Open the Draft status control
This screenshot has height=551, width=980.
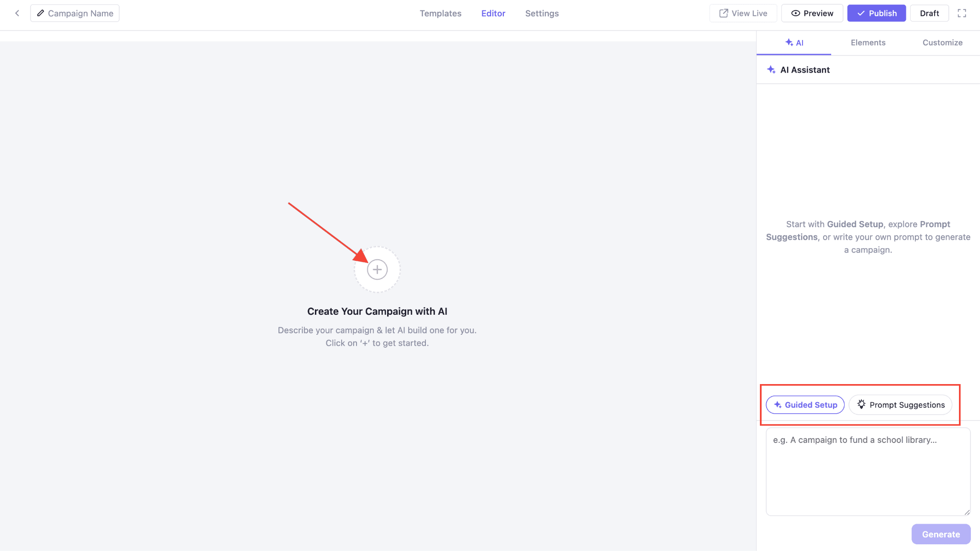coord(929,13)
